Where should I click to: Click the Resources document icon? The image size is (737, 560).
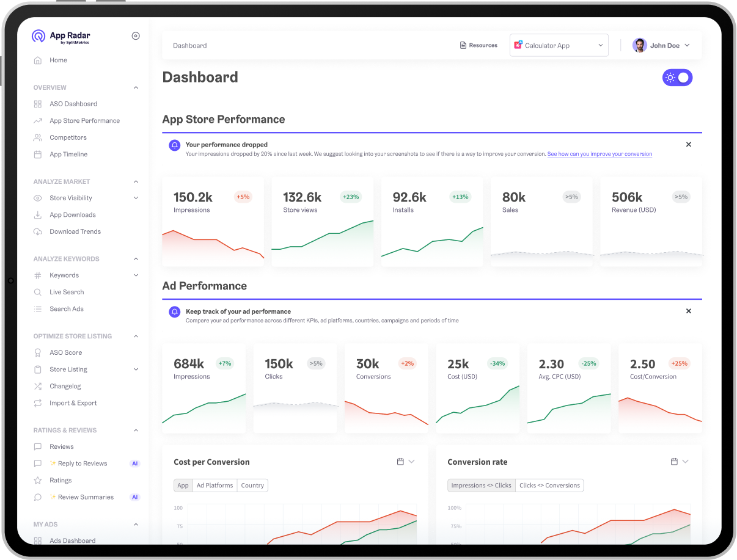[463, 45]
